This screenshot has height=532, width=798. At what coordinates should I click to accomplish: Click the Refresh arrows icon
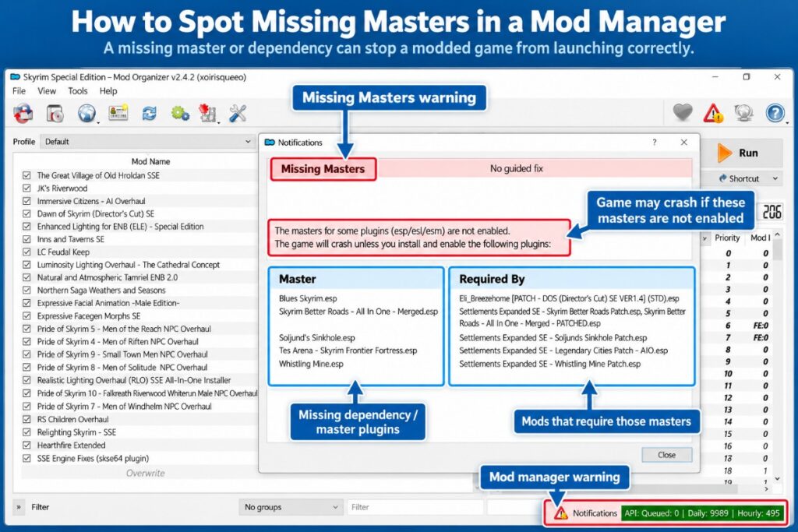click(149, 114)
